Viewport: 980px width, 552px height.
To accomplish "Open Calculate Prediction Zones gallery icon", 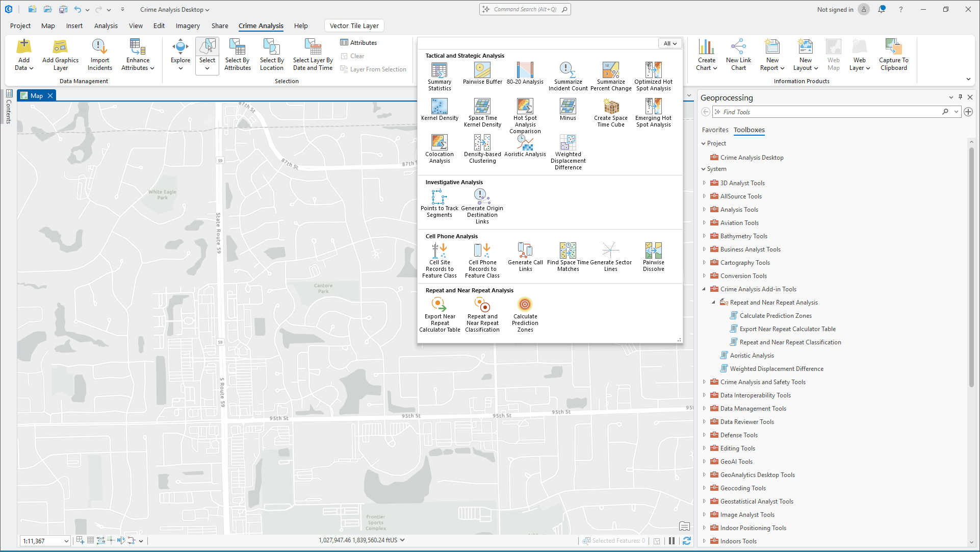I will pos(525,315).
